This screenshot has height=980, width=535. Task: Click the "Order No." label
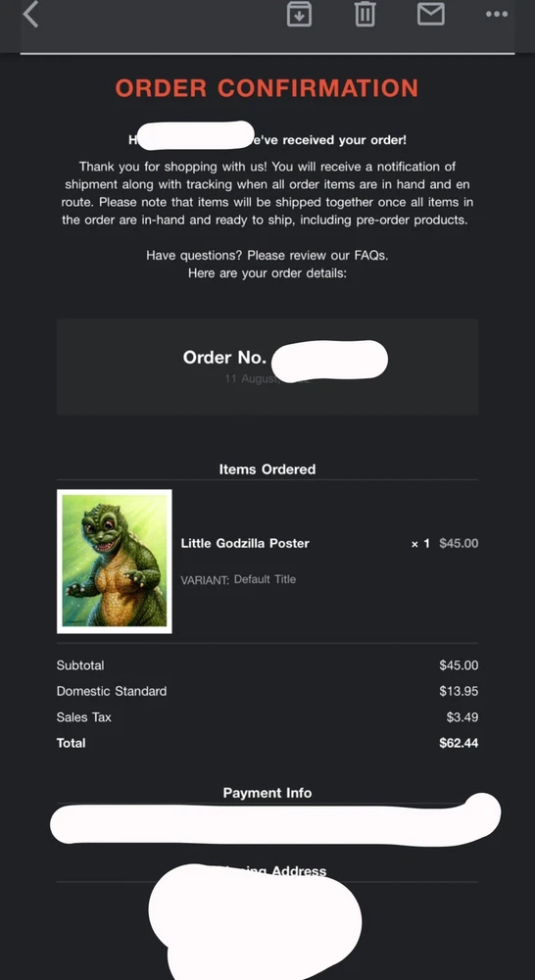tap(224, 358)
